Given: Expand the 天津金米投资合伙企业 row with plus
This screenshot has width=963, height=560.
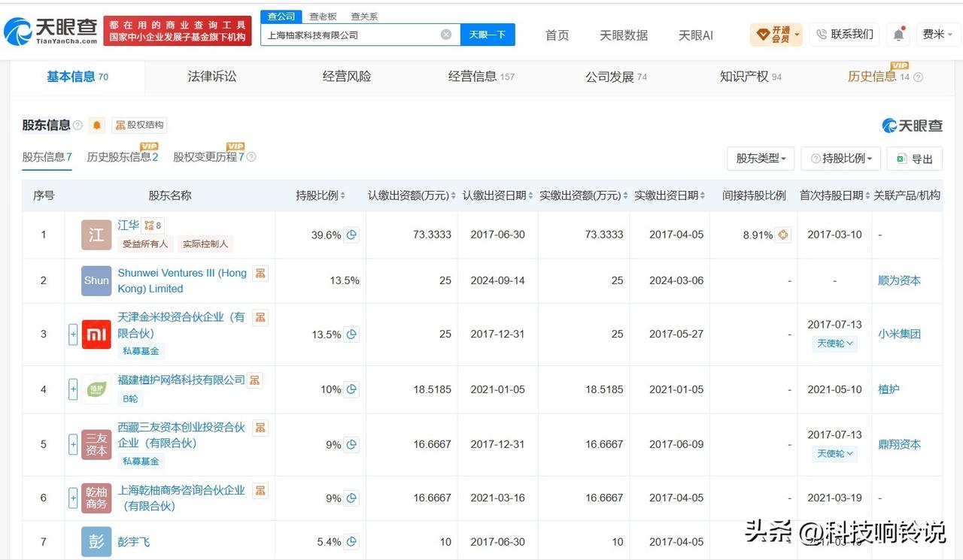Looking at the screenshot, I should pos(73,334).
